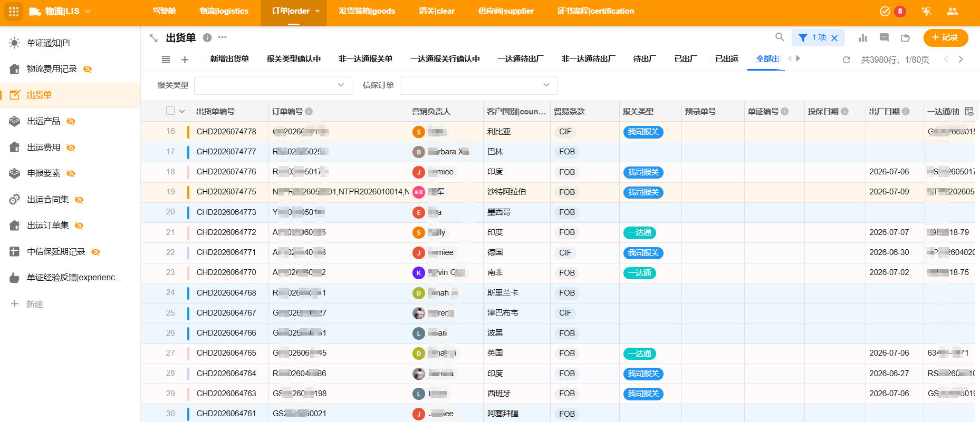
Task: Expand the batch select arrow beside checkbox
Action: (x=182, y=111)
